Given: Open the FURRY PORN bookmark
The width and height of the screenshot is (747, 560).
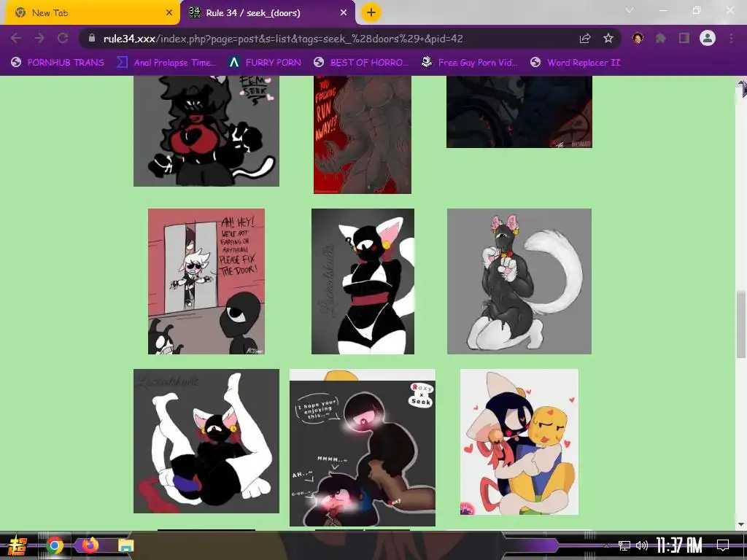Looking at the screenshot, I should (265, 63).
